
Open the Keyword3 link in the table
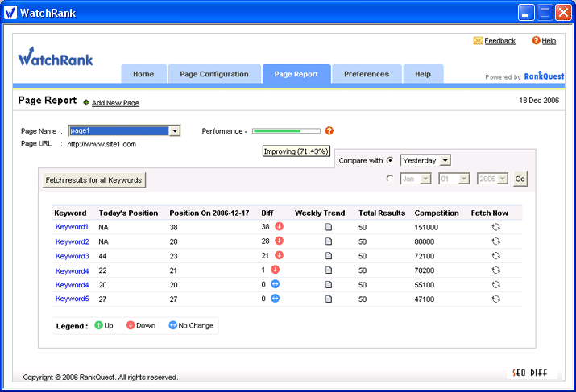tap(72, 256)
